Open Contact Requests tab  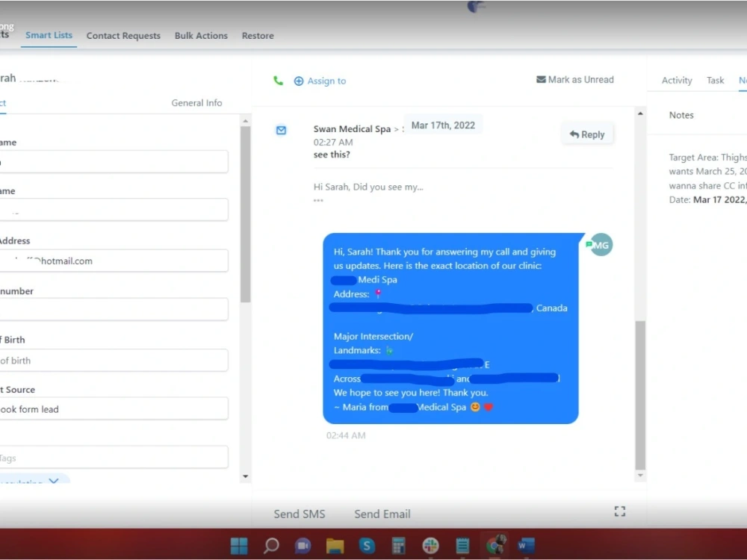pos(123,36)
